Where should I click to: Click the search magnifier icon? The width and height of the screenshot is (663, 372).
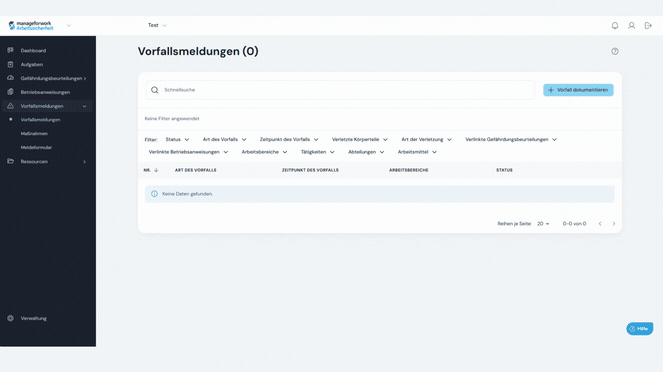click(x=155, y=90)
